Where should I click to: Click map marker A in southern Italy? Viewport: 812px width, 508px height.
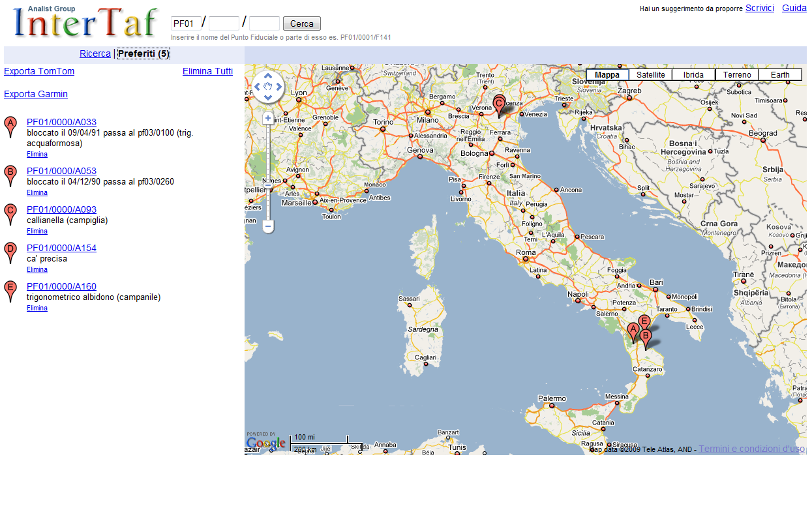(633, 333)
